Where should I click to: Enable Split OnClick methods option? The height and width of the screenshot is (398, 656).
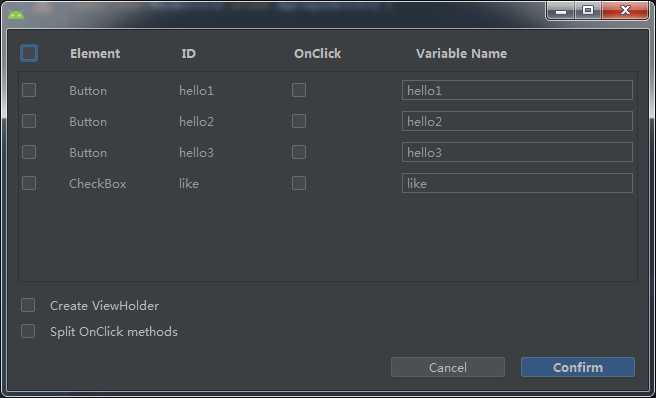[28, 331]
